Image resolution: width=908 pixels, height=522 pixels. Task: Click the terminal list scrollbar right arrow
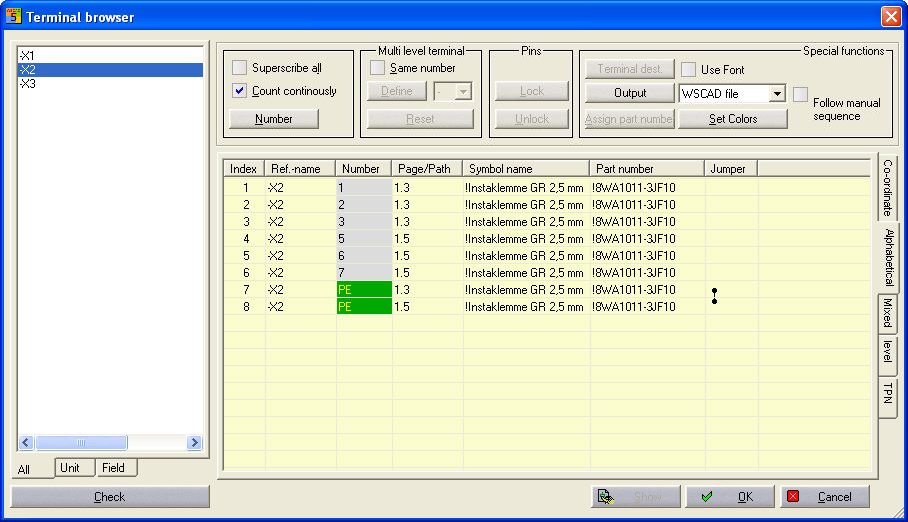coord(195,443)
